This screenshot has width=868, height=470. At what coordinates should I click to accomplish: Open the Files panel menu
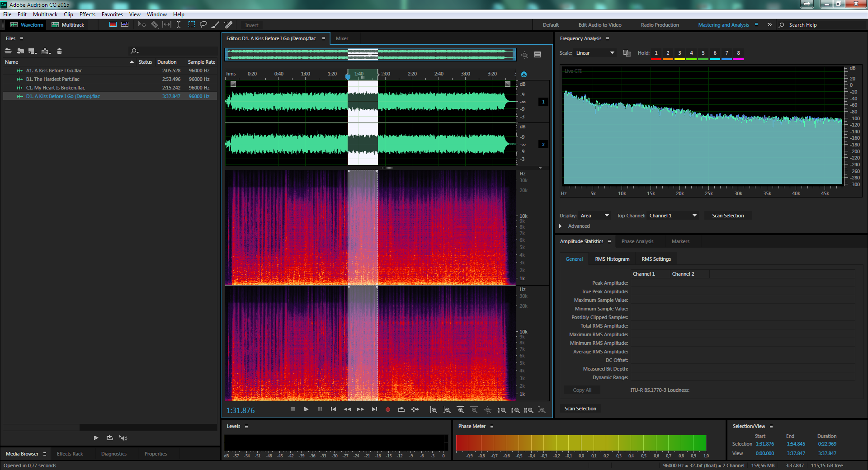[21, 38]
